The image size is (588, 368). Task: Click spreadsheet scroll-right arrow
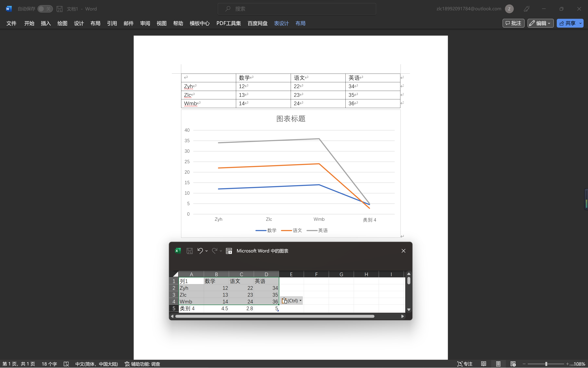click(402, 316)
